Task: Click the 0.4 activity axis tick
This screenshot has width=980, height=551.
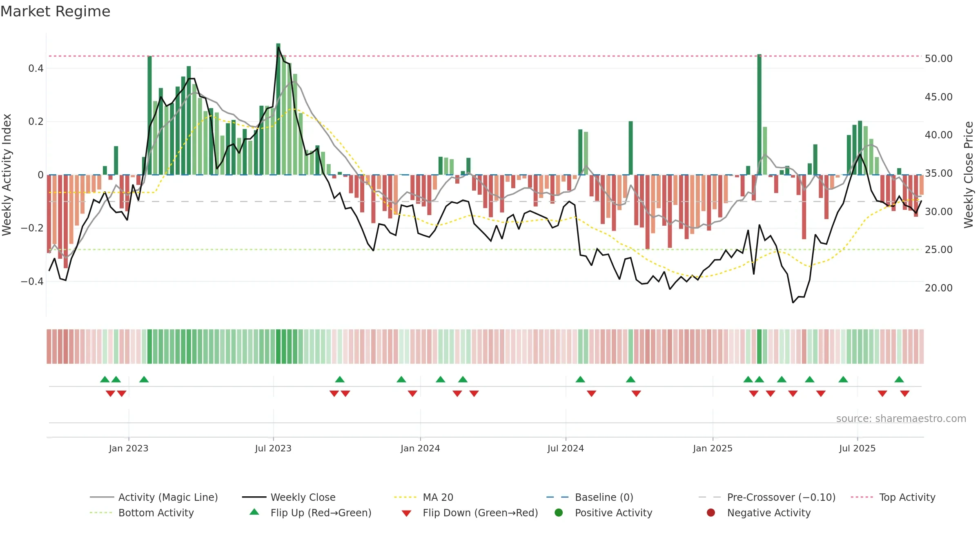Action: click(36, 68)
